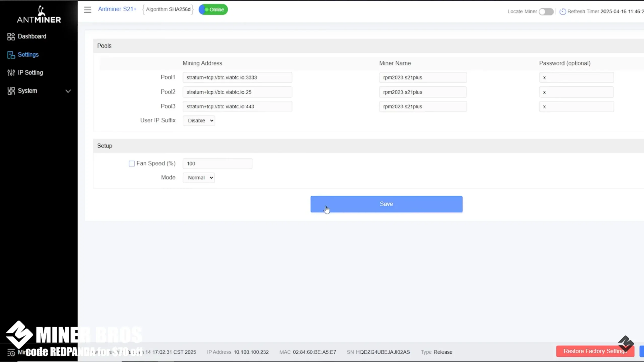Click the Antminer logo

click(39, 15)
